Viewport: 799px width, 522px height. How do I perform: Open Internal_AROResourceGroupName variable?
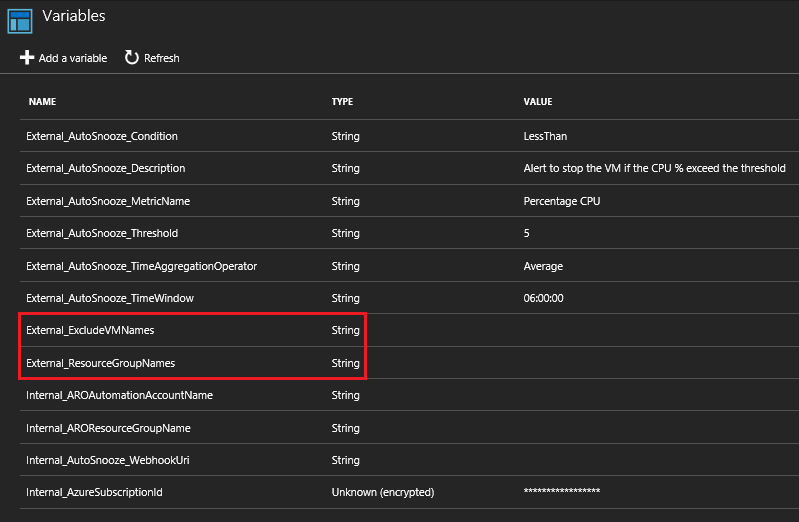[108, 428]
